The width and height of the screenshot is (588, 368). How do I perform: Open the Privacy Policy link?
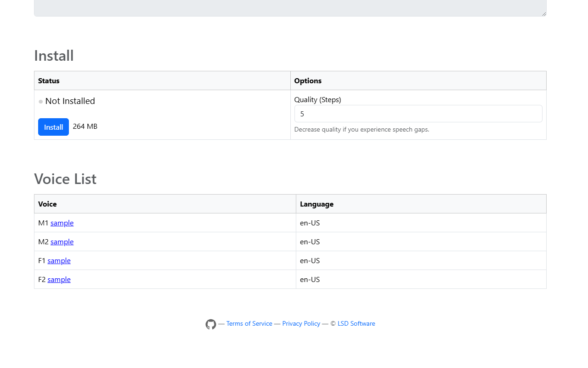(x=301, y=323)
